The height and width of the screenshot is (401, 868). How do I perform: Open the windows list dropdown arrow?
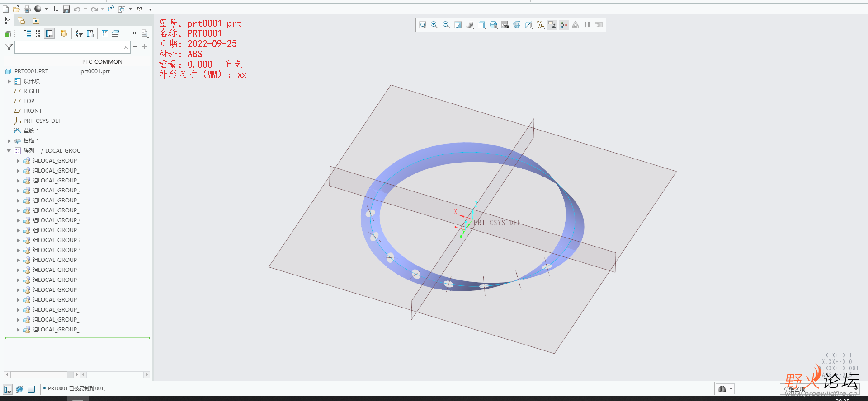[x=130, y=9]
